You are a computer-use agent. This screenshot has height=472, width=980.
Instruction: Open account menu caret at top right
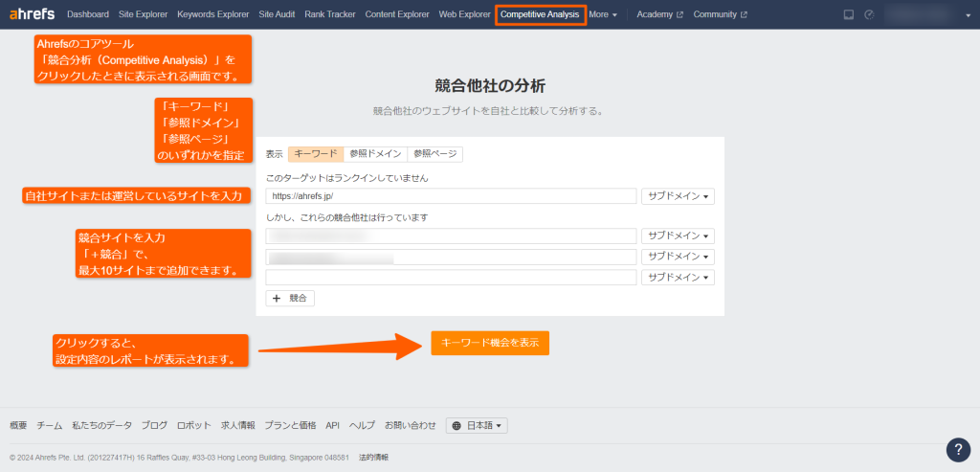[969, 15]
